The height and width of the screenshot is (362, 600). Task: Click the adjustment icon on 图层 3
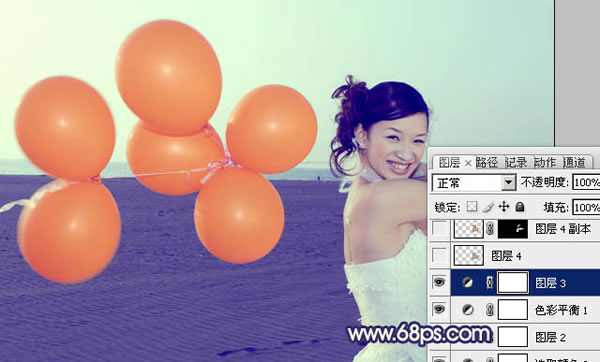[467, 282]
